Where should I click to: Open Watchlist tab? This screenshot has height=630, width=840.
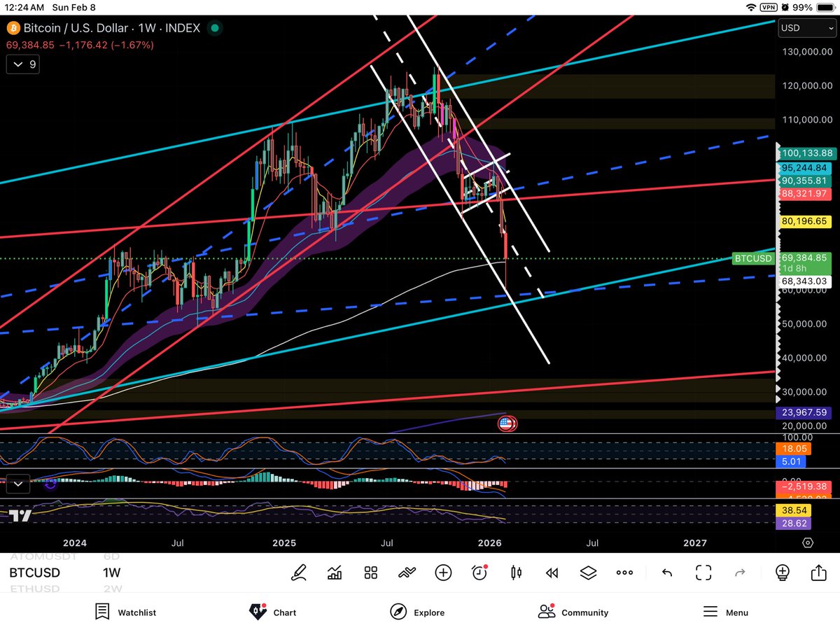pyautogui.click(x=126, y=612)
